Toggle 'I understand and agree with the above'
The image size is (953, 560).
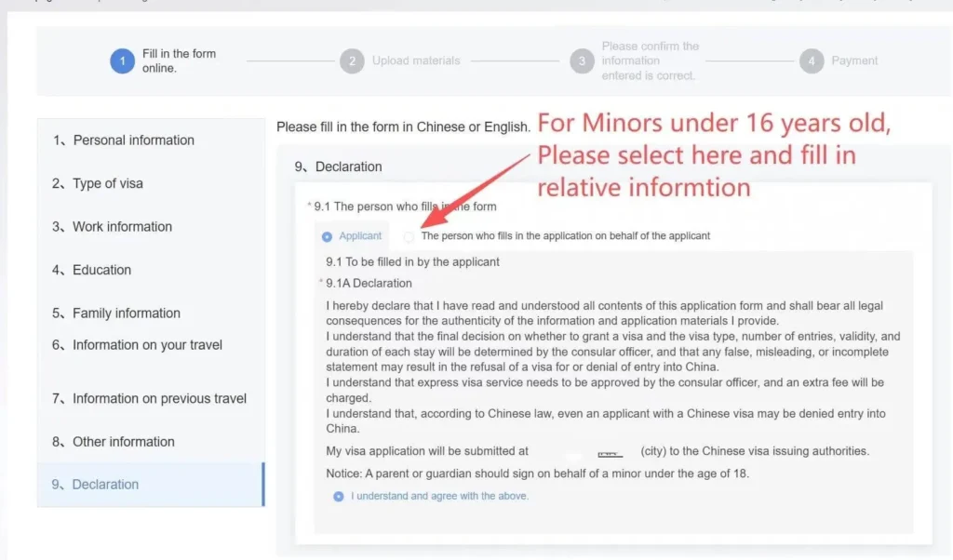point(339,496)
